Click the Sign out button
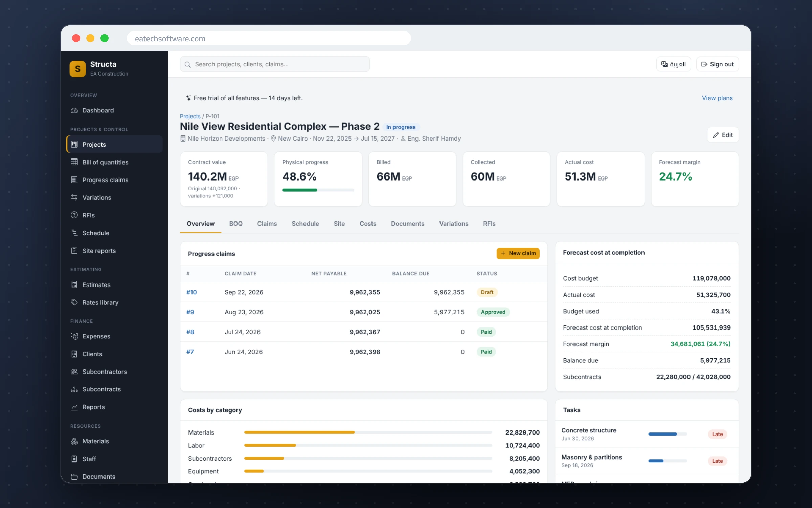 coord(717,64)
